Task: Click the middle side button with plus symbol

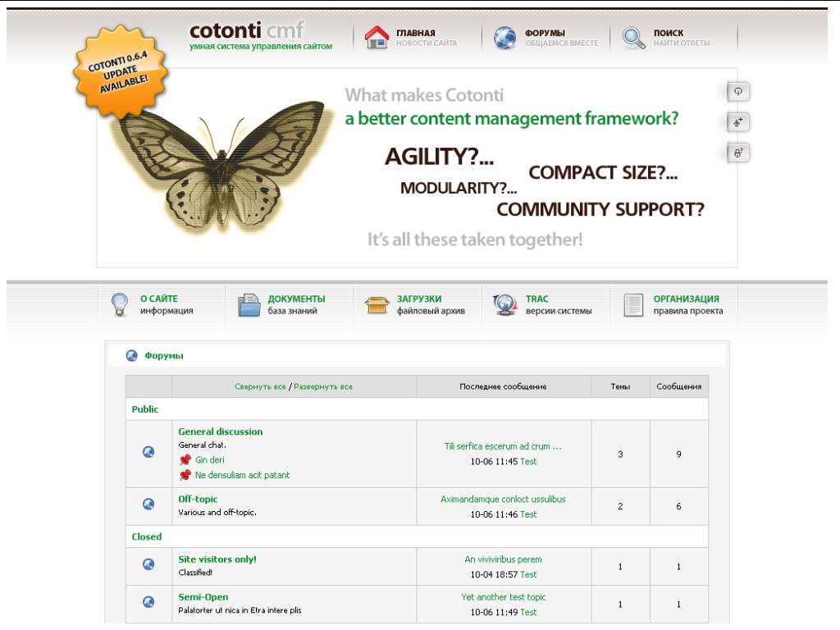Action: 738,122
